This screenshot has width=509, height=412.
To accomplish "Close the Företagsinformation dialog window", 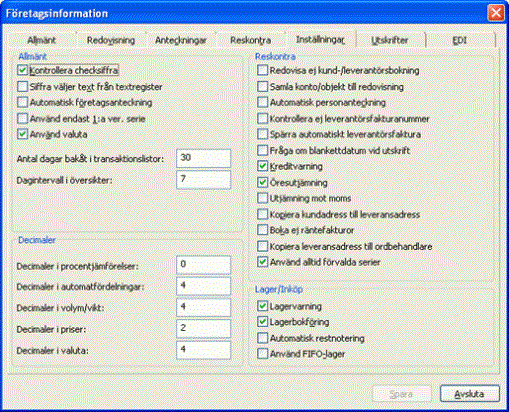I will click(x=496, y=13).
